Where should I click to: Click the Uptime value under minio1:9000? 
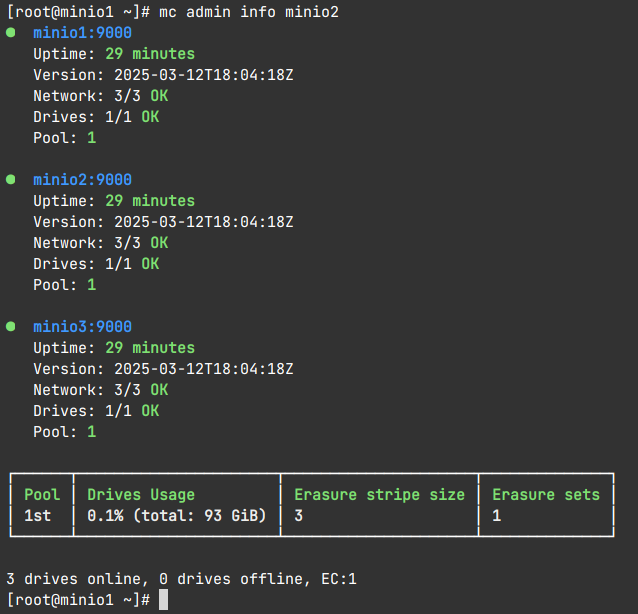[x=150, y=54]
